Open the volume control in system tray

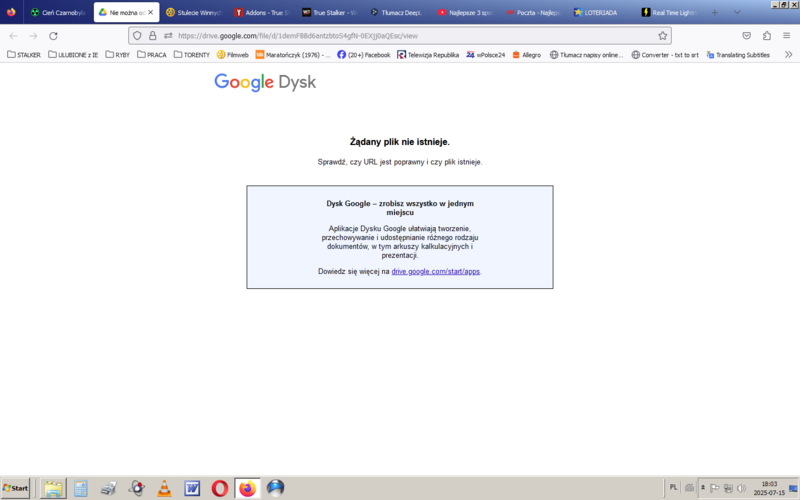pyautogui.click(x=740, y=488)
